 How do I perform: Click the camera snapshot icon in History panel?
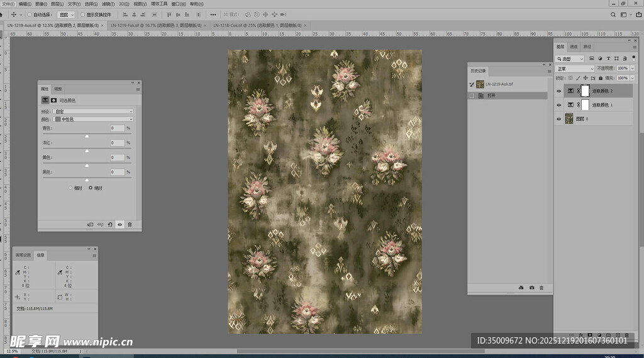point(531,288)
